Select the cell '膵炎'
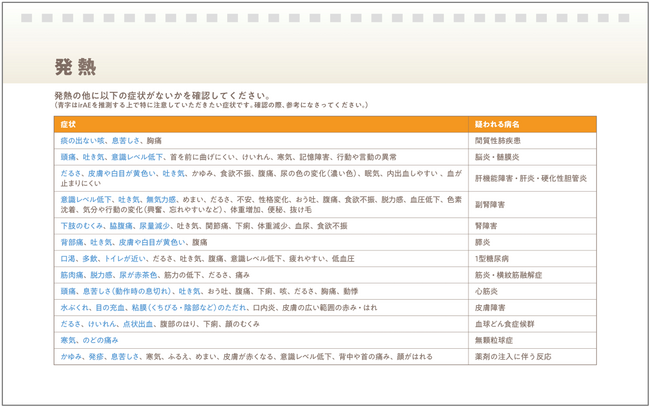Viewport: 650px width, 407px height. point(532,242)
